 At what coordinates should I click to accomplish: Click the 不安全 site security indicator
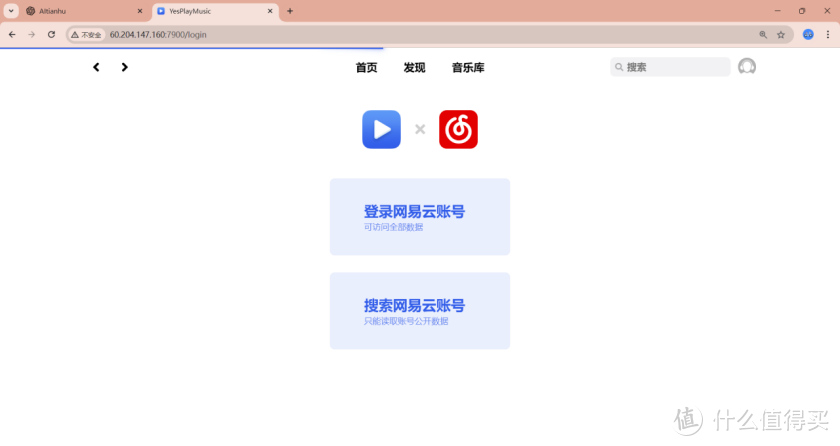click(x=87, y=34)
